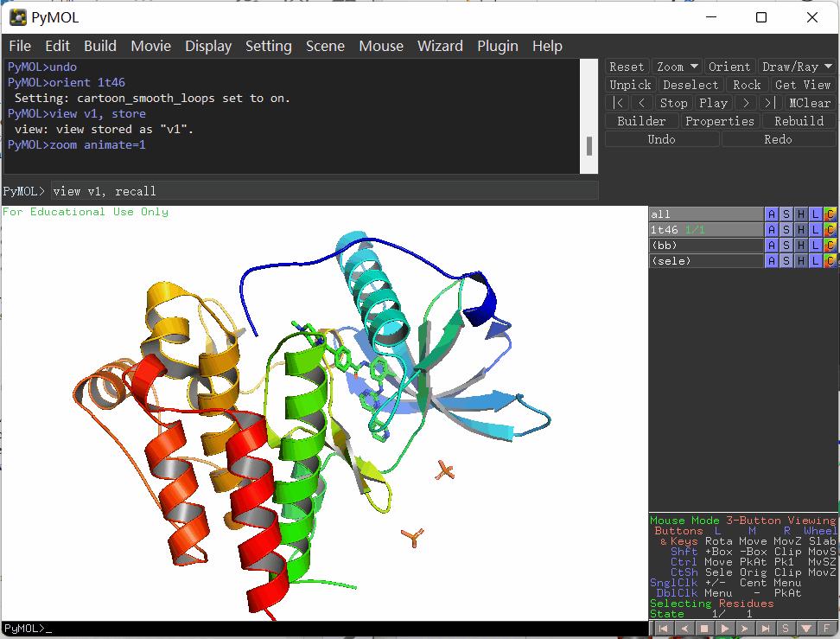Jump to last frame using bottom end icon
Image resolution: width=840 pixels, height=639 pixels.
coord(766,629)
